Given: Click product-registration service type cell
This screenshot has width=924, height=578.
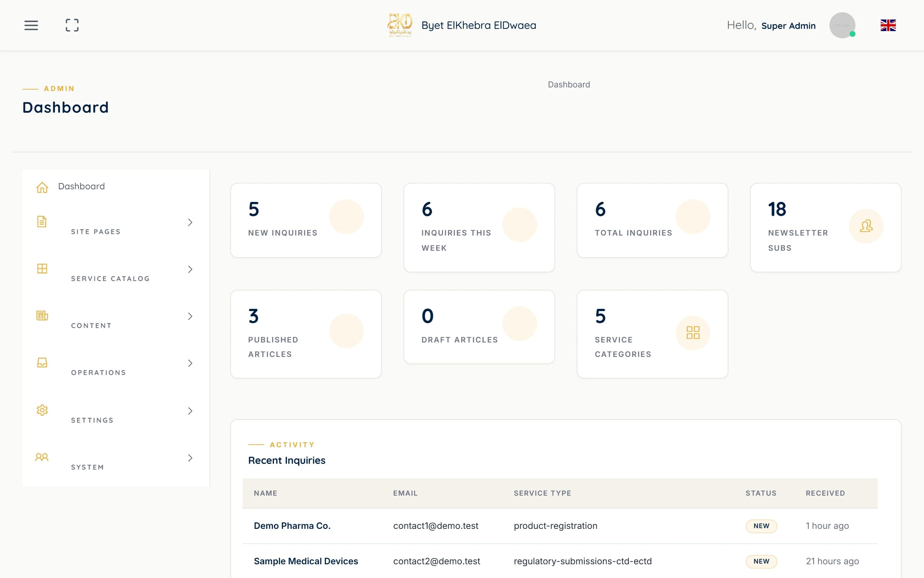Looking at the screenshot, I should click(555, 526).
